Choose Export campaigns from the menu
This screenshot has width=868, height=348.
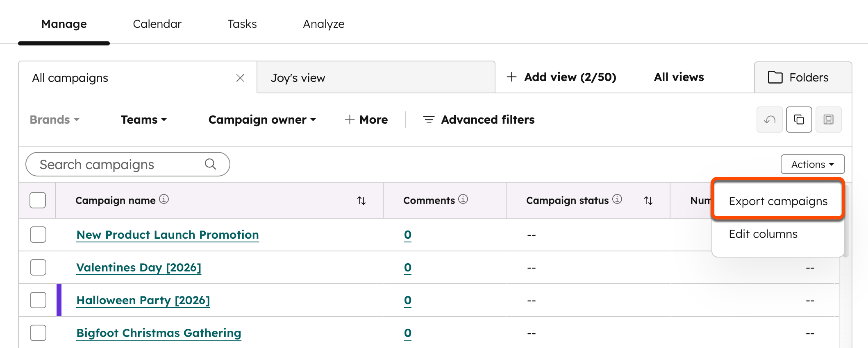pos(778,201)
